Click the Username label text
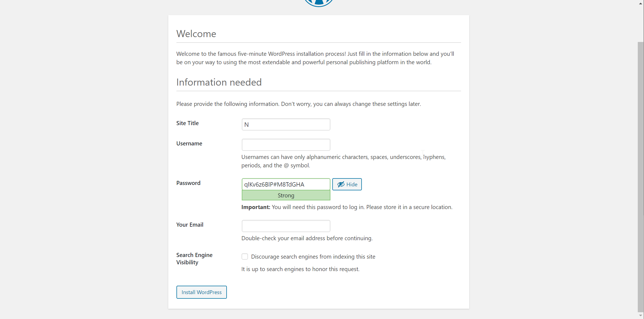 pyautogui.click(x=189, y=144)
